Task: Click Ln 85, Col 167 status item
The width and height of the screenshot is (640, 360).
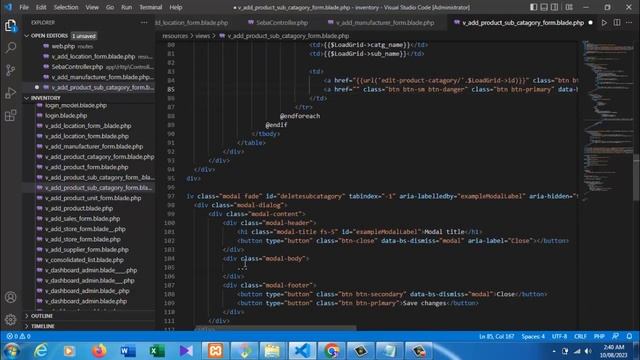Action: [x=496, y=336]
